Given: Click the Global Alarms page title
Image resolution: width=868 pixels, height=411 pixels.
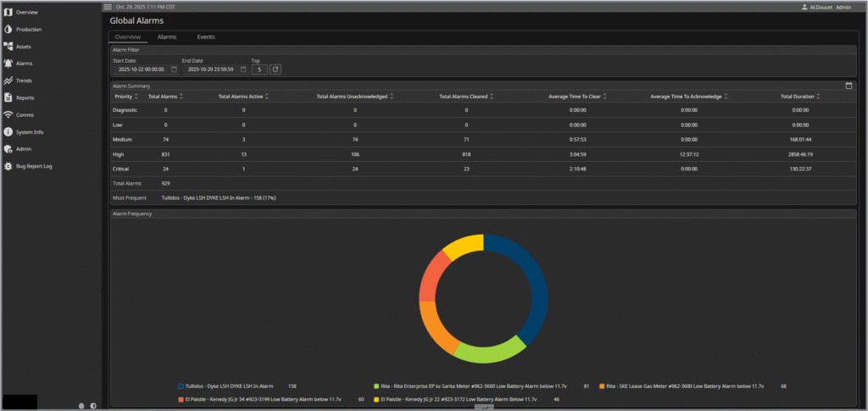Looking at the screenshot, I should click(136, 21).
